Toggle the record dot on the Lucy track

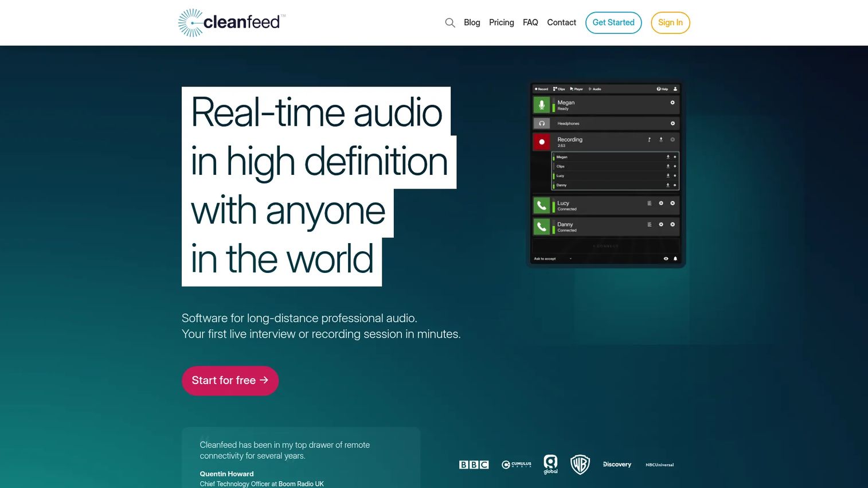coord(675,175)
